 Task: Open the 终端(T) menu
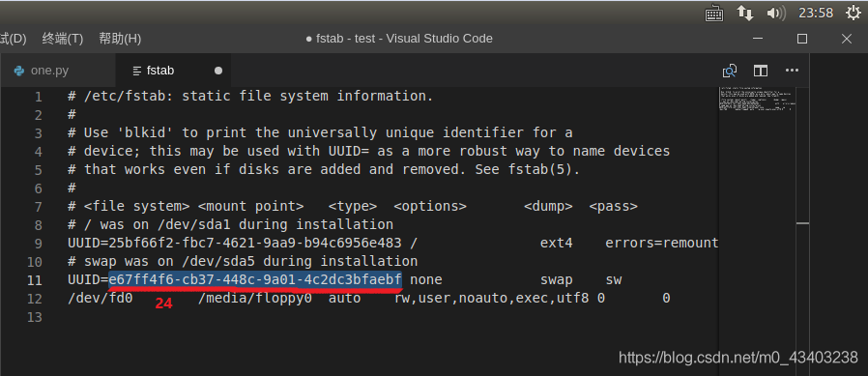click(63, 39)
